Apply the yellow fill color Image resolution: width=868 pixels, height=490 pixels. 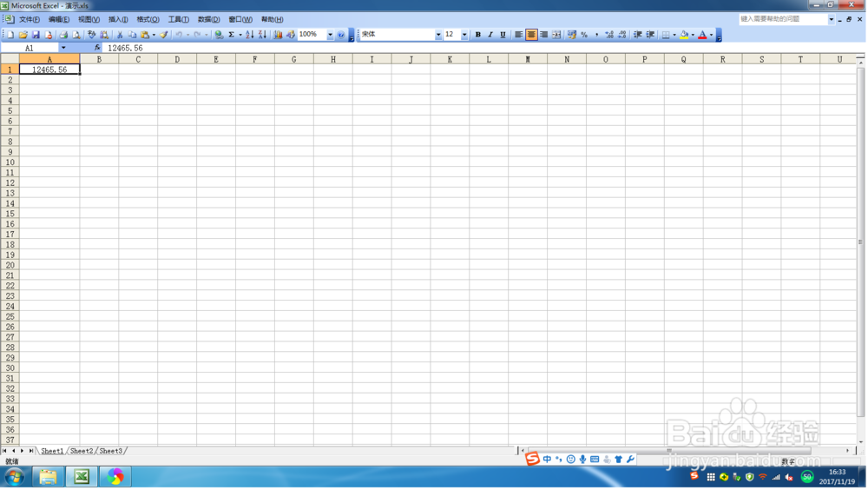685,35
